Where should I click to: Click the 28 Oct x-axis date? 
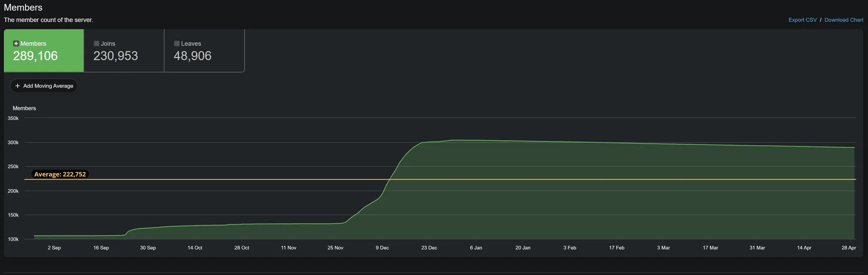pos(242,247)
